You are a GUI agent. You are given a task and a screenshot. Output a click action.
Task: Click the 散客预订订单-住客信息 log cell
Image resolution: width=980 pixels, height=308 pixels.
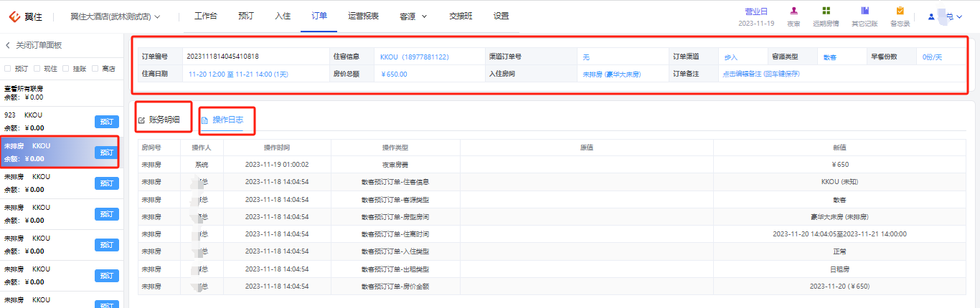pyautogui.click(x=395, y=182)
